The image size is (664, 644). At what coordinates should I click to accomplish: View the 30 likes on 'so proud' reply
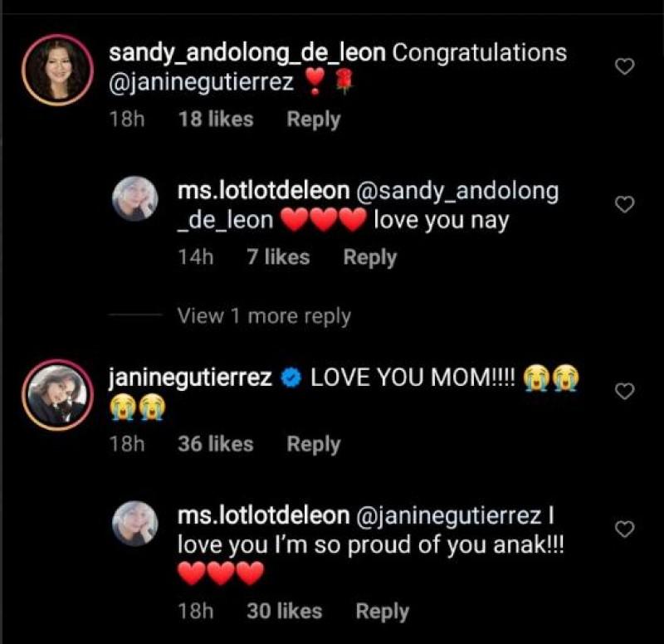(x=286, y=612)
